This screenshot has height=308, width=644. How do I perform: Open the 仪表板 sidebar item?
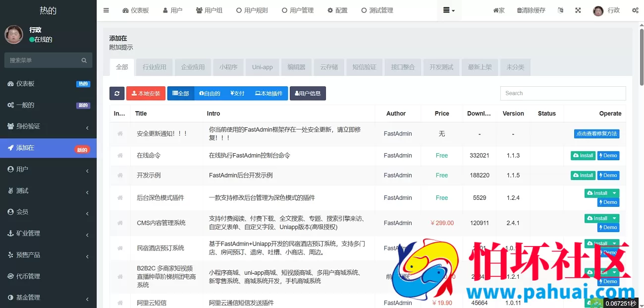coord(48,84)
